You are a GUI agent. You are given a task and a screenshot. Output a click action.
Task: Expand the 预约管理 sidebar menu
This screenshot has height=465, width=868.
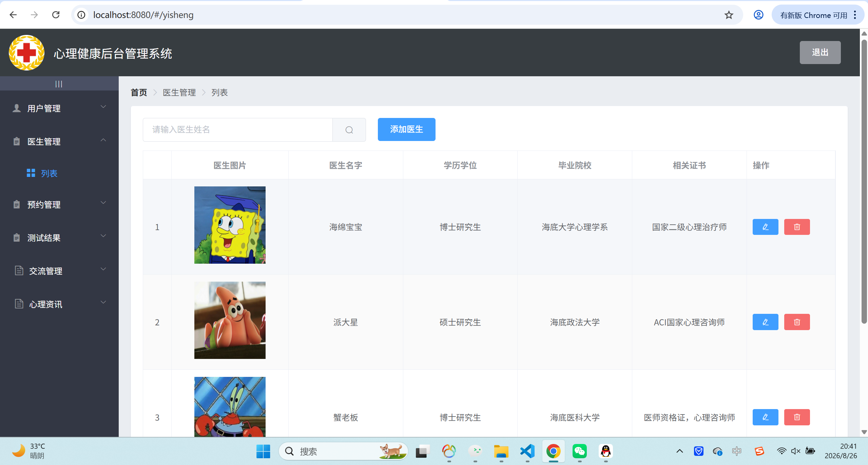[x=59, y=204]
